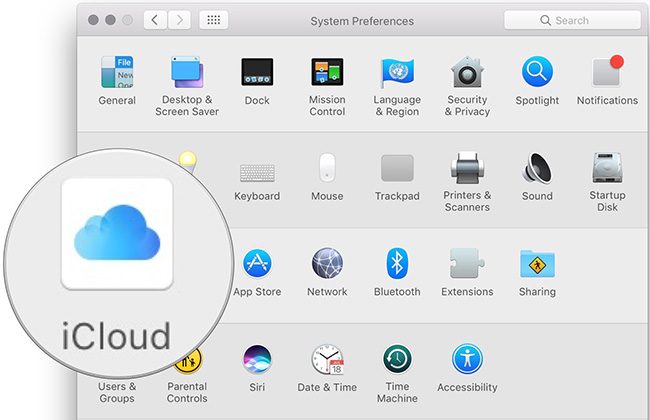The image size is (650, 420).
Task: Open Printers & Scanners preferences
Action: pos(467,168)
